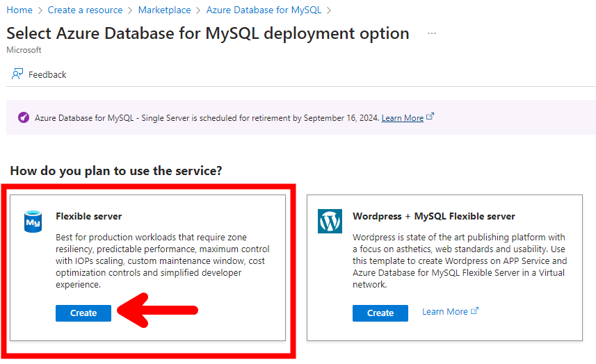
Task: Open the Learn More link in the Wordpress card
Action: tap(444, 312)
